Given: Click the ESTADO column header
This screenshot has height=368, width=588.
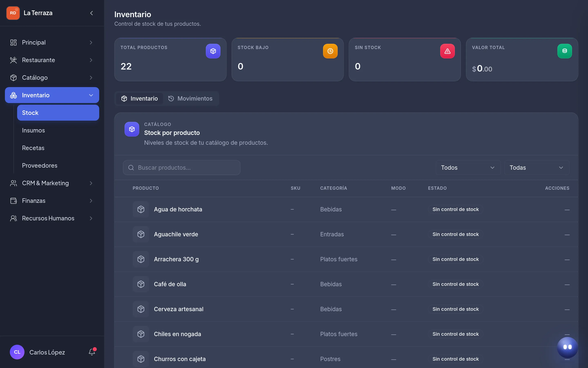Looking at the screenshot, I should coord(437,188).
